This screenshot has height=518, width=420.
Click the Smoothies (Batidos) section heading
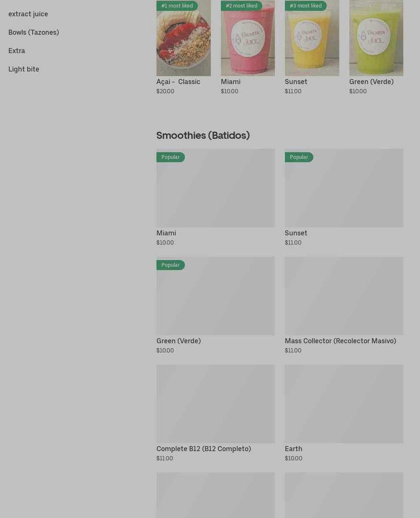[x=203, y=135]
